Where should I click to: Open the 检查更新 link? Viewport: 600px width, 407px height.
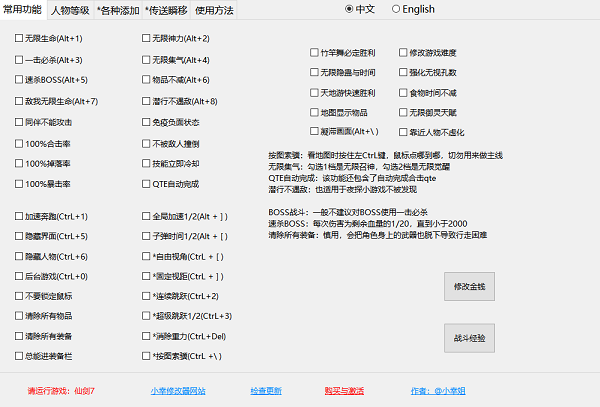(x=266, y=390)
